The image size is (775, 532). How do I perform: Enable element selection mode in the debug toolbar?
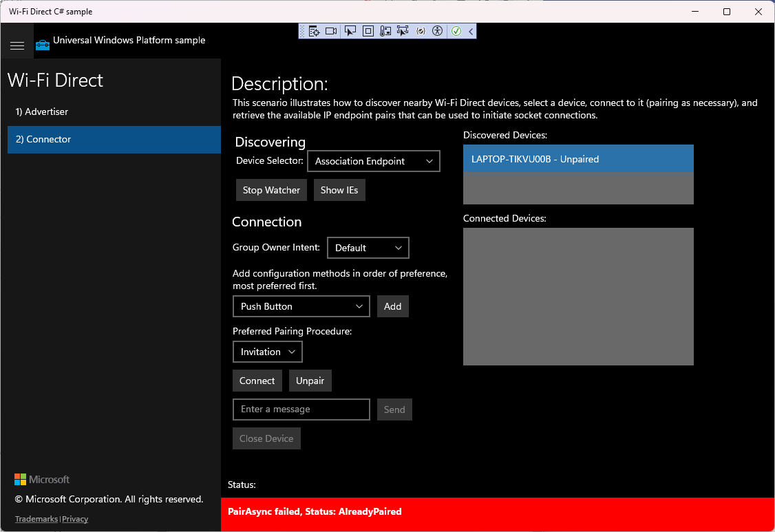350,31
